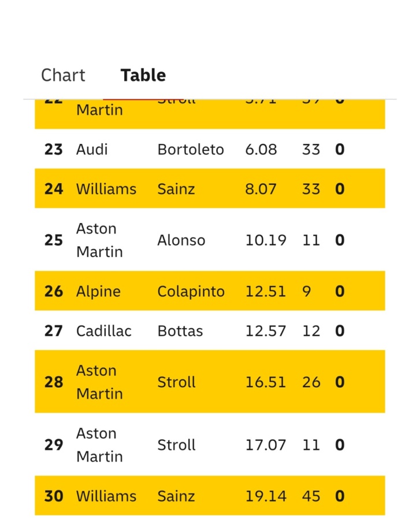Click the 10.19 time value

[x=266, y=240]
